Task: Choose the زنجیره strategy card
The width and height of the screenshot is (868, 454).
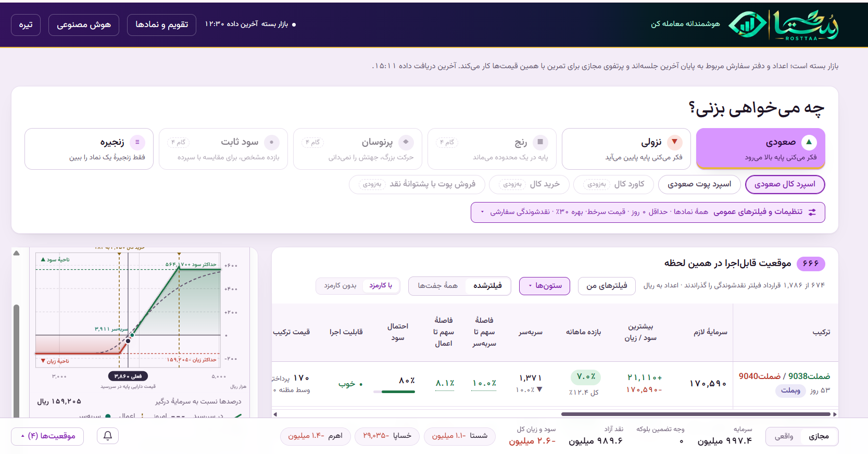Action: tap(89, 149)
